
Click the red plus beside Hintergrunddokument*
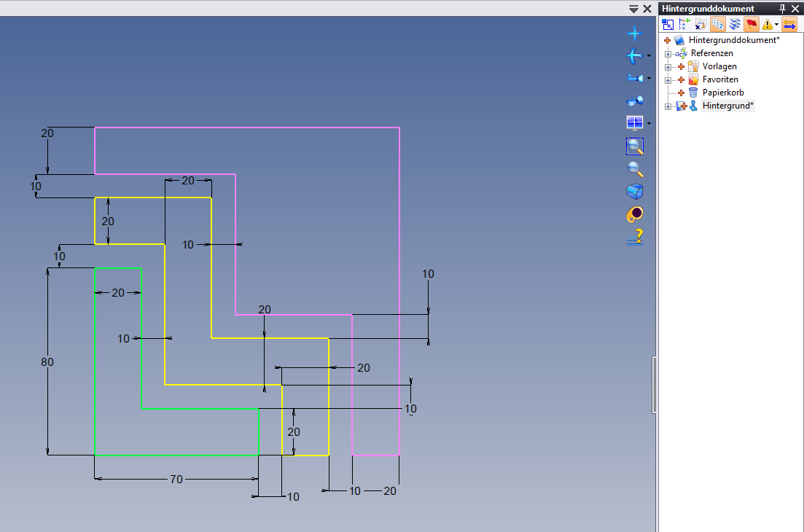667,41
